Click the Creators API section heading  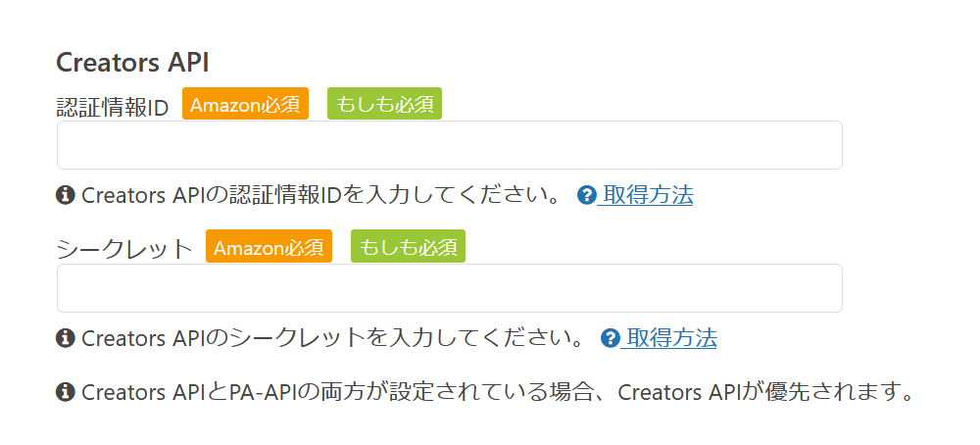click(132, 62)
